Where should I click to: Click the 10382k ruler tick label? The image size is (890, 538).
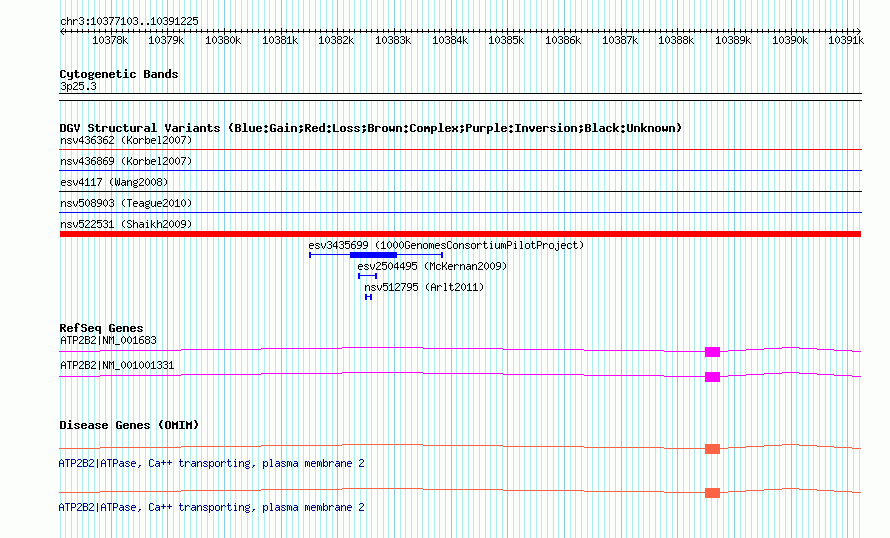click(x=336, y=40)
